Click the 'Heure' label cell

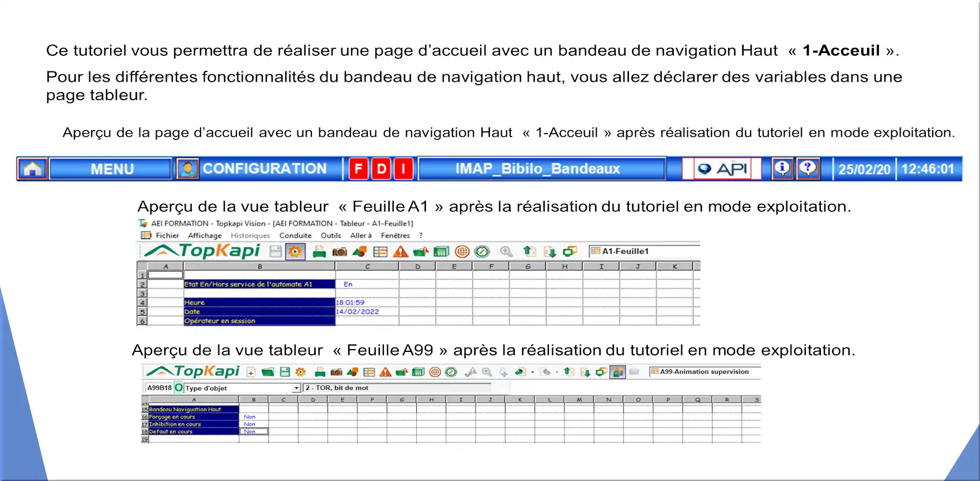point(259,302)
